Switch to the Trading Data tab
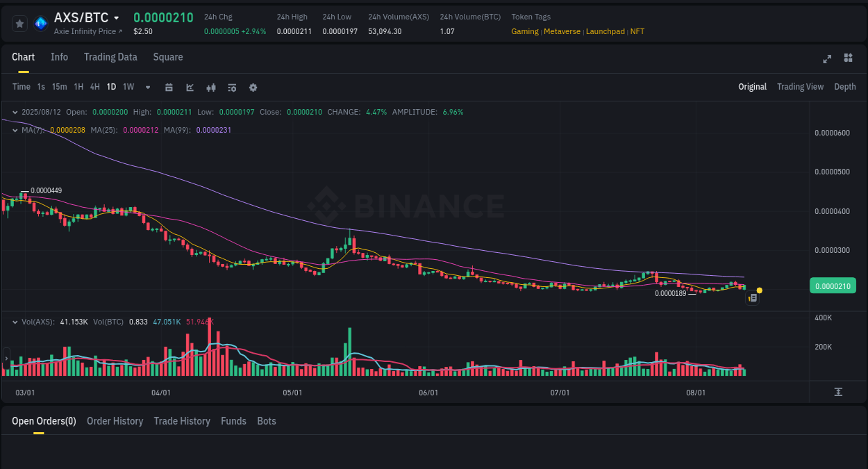The image size is (868, 469). (x=110, y=57)
